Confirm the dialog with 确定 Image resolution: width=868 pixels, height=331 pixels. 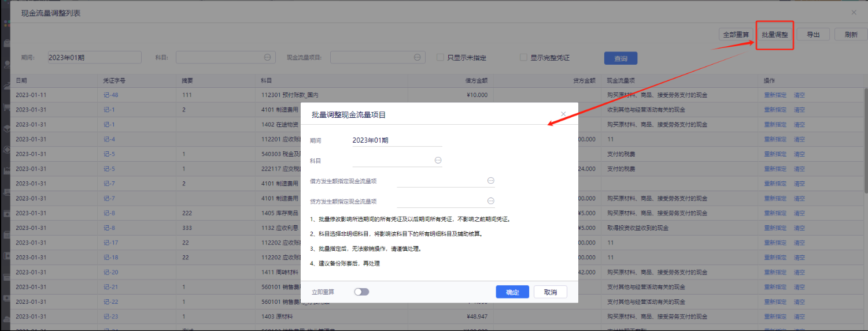512,292
